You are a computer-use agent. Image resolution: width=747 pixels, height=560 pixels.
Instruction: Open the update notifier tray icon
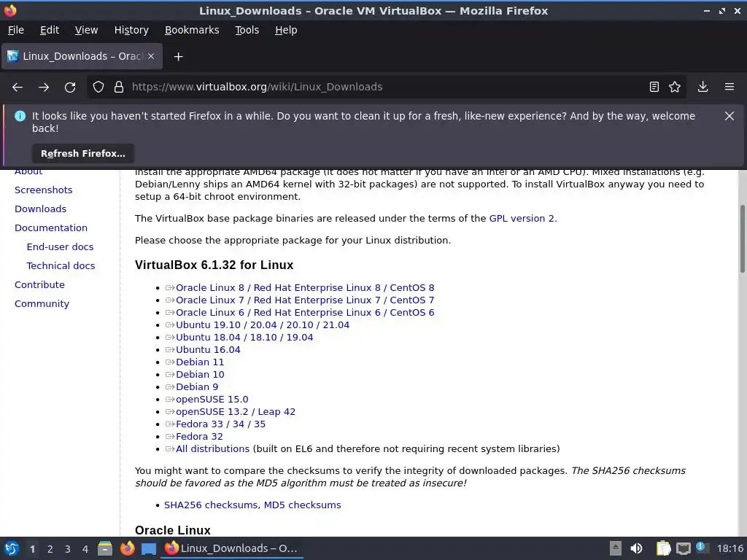point(703,548)
